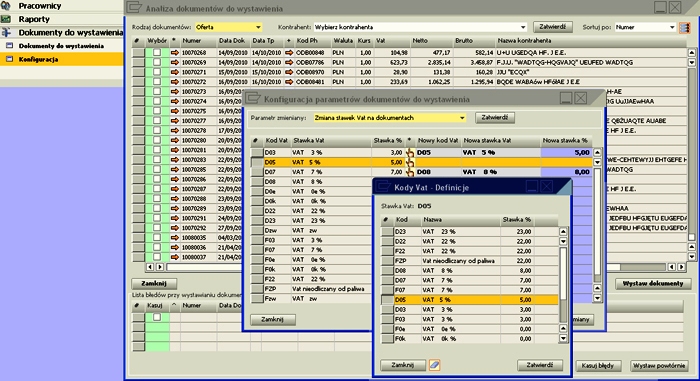This screenshot has width=700, height=381.
Task: Click the Dokumenty do wystawienia module icon
Action: tap(6, 33)
